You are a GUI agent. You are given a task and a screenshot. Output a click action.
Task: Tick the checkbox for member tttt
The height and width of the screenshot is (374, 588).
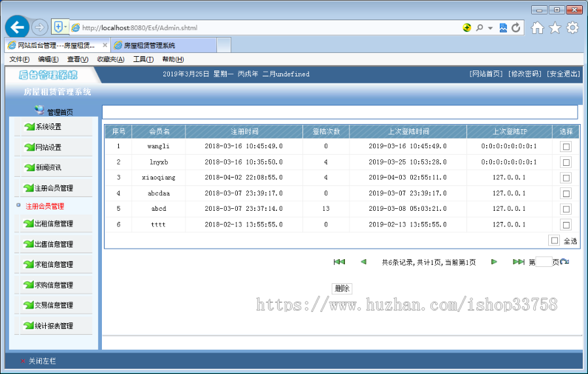tap(566, 225)
